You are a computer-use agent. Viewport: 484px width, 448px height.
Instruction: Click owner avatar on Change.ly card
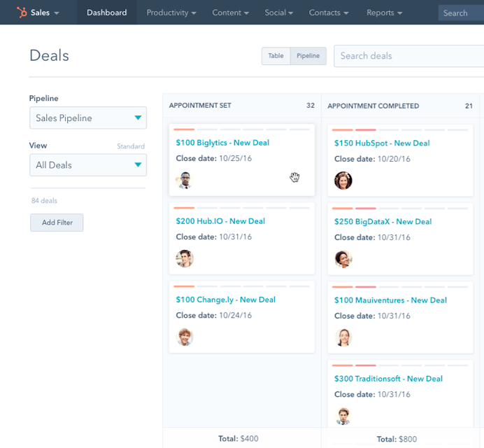(x=185, y=337)
